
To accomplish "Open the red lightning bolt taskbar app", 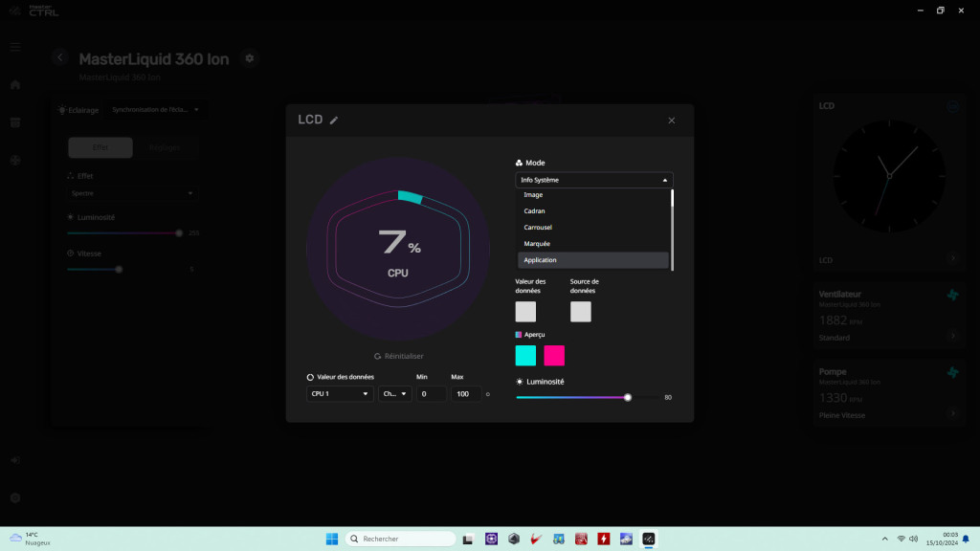I will pos(604,539).
